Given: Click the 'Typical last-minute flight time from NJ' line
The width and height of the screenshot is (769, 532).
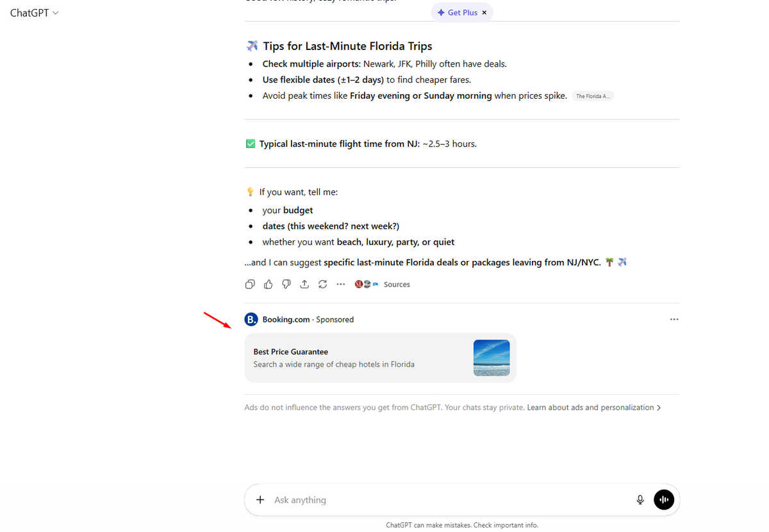Looking at the screenshot, I should point(368,144).
